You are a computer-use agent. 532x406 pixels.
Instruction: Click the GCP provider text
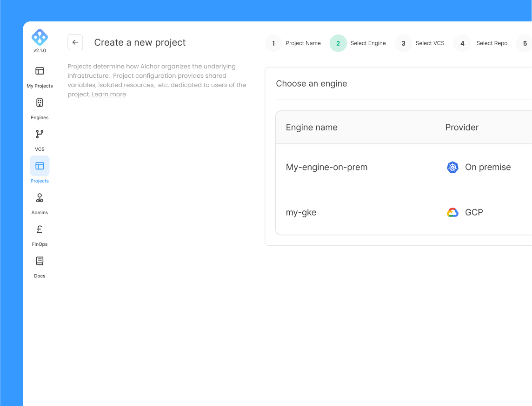[474, 212]
